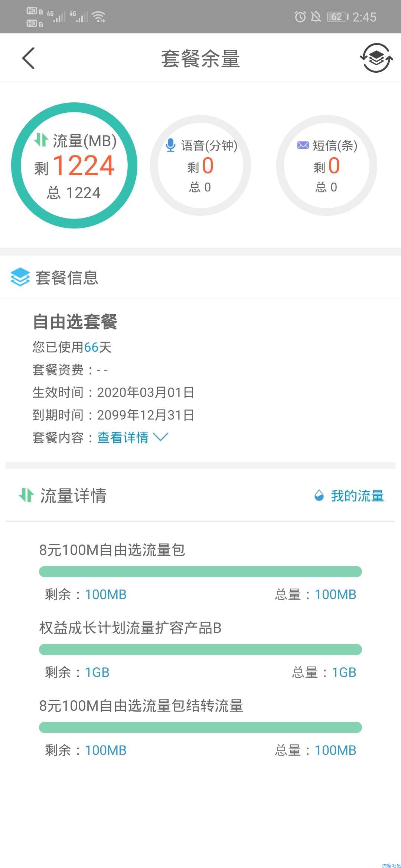This screenshot has height=868, width=401.
Task: Tap the 自由选套餐 plan title
Action: pyautogui.click(x=75, y=322)
